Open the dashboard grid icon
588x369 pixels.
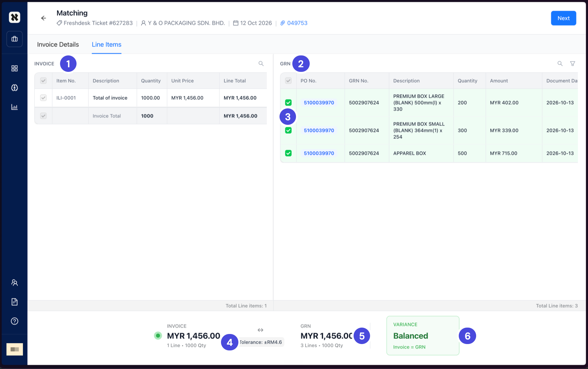point(14,68)
